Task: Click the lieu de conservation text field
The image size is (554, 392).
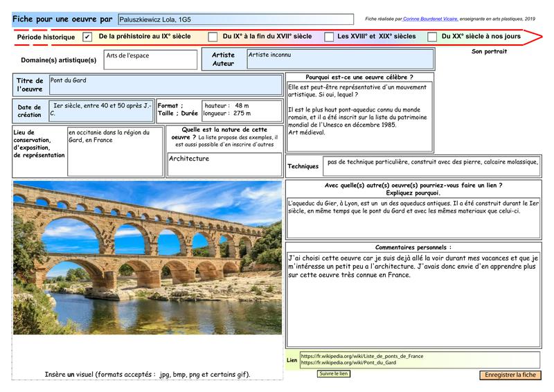Action: [115, 151]
